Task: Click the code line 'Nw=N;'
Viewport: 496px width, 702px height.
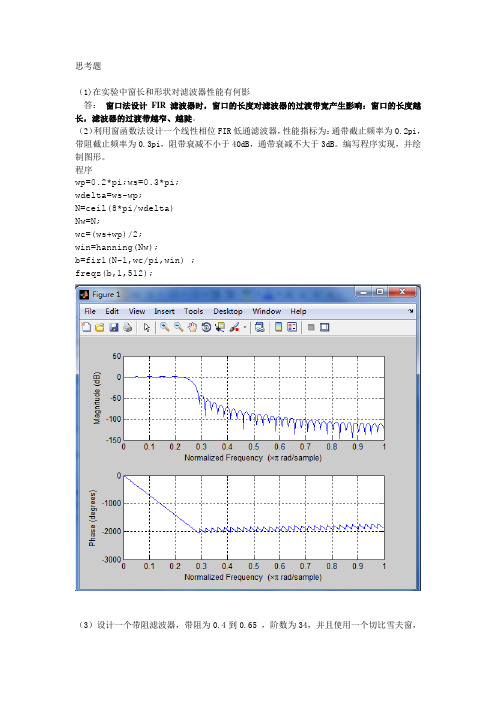Action: point(88,221)
